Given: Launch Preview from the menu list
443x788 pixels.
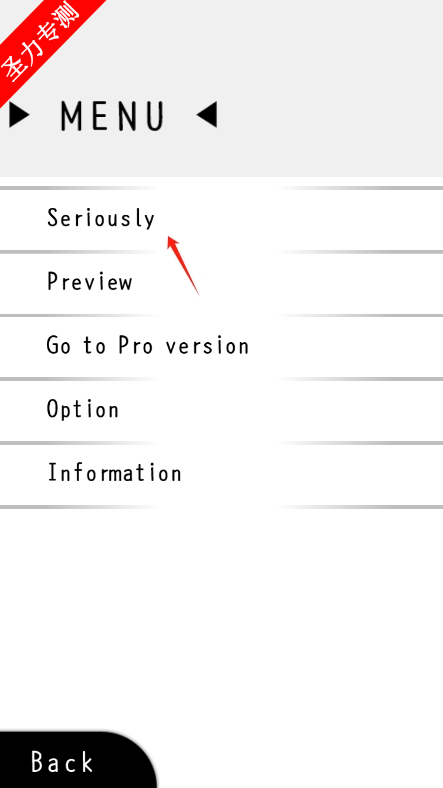Looking at the screenshot, I should [222, 284].
